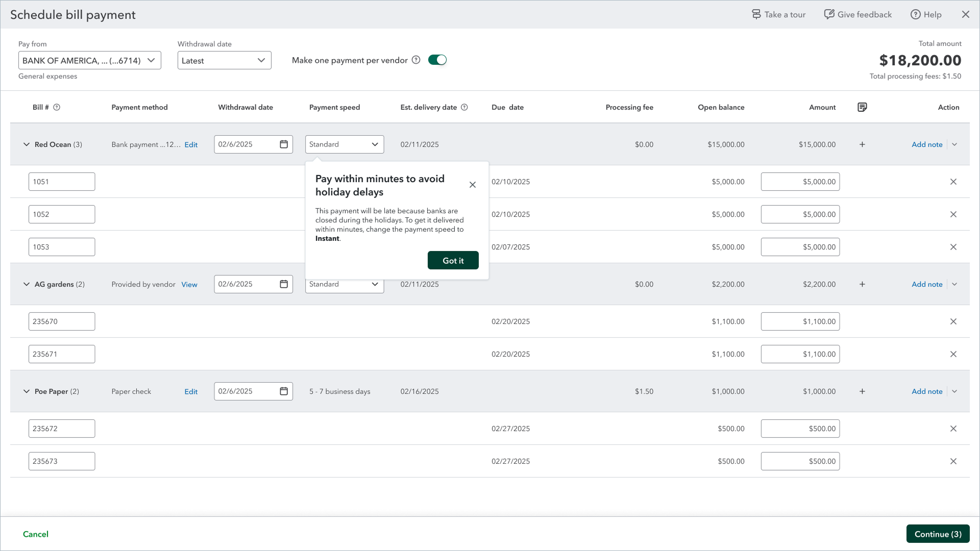Image resolution: width=980 pixels, height=551 pixels.
Task: Click Poe Paper est. delivery date 02/16/2025
Action: [420, 391]
